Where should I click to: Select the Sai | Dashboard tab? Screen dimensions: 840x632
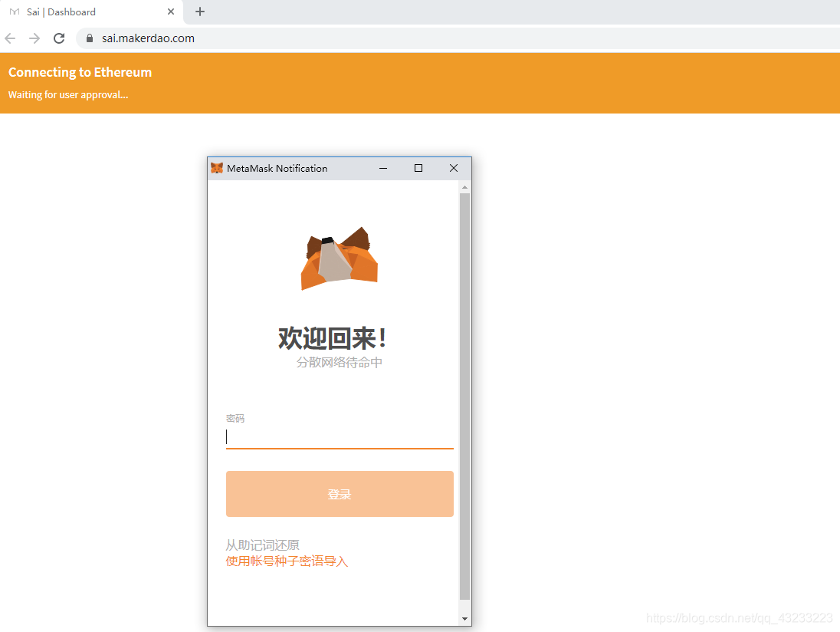click(x=92, y=12)
